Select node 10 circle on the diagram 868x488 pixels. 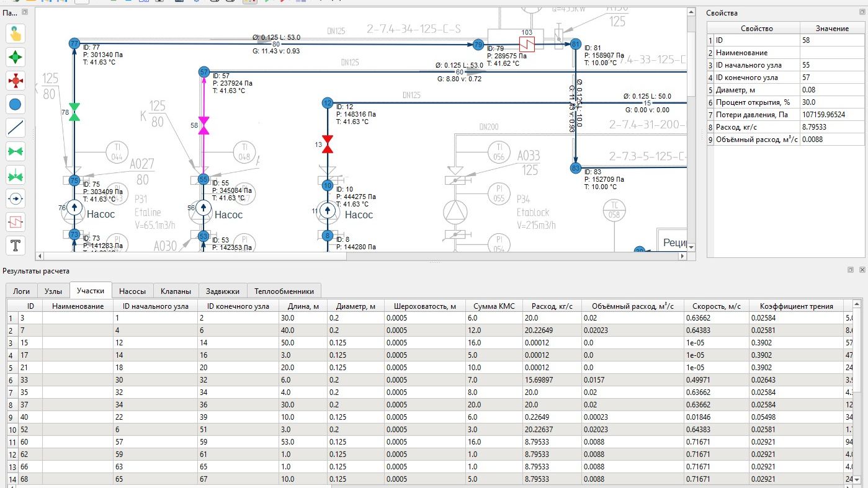pyautogui.click(x=328, y=185)
